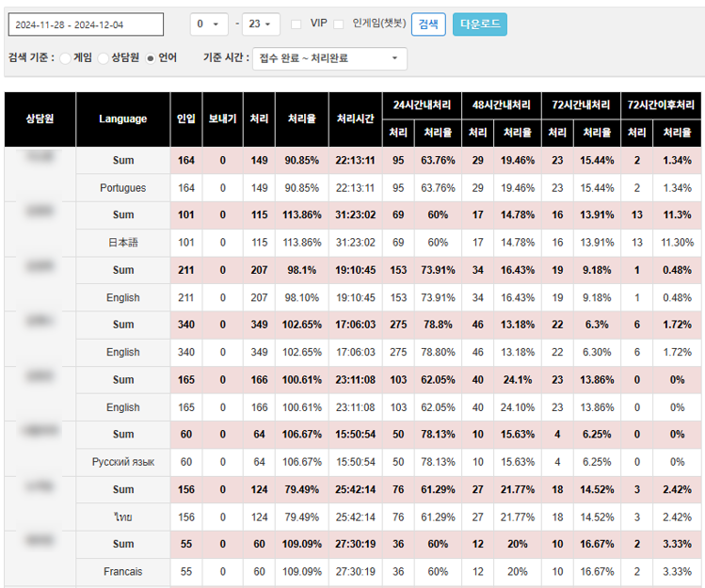Select the Francais language row
705x588 pixels.
coord(123,572)
